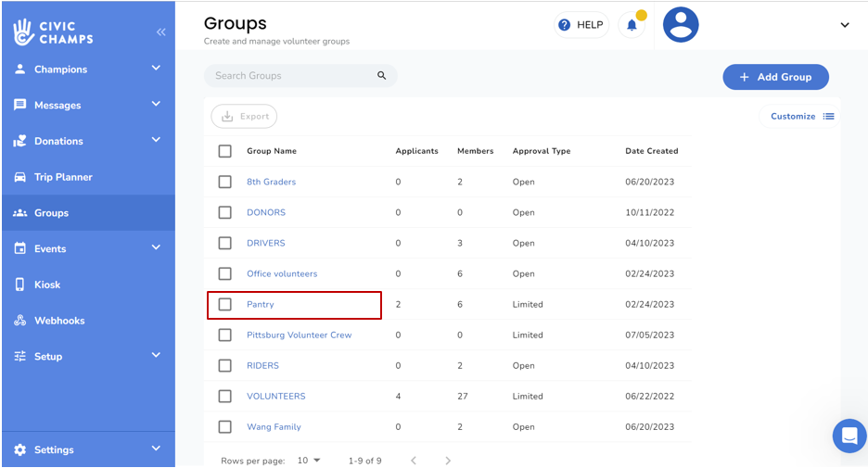Click the Add Group button
Image resolution: width=868 pixels, height=468 pixels.
point(775,77)
